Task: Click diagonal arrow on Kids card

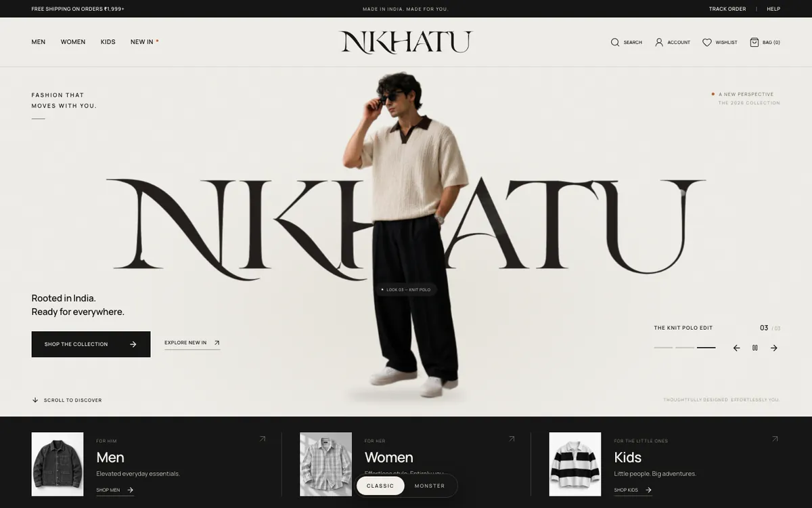Action: [x=775, y=439]
